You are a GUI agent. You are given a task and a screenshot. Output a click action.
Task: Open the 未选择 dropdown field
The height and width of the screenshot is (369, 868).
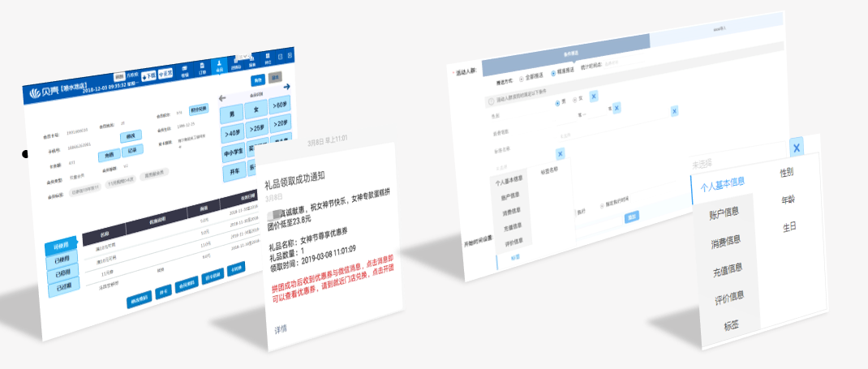(702, 164)
